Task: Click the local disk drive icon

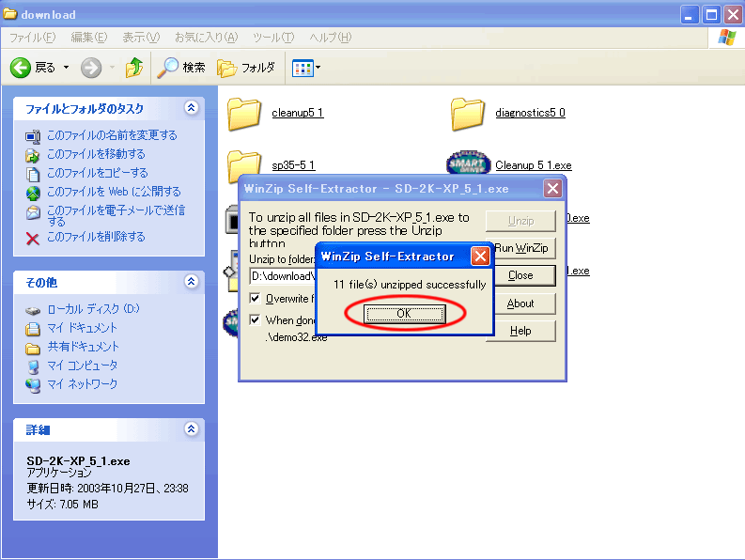Action: [33, 311]
